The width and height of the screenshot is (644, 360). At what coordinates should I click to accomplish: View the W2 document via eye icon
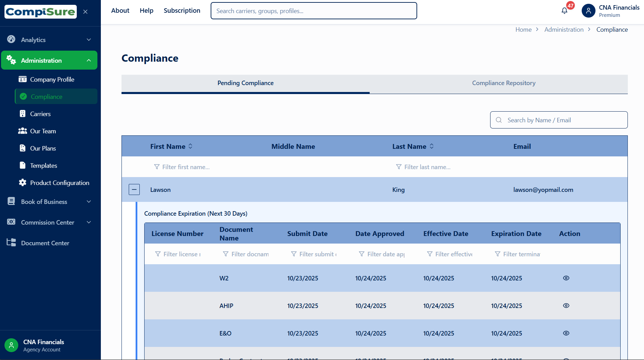566,278
